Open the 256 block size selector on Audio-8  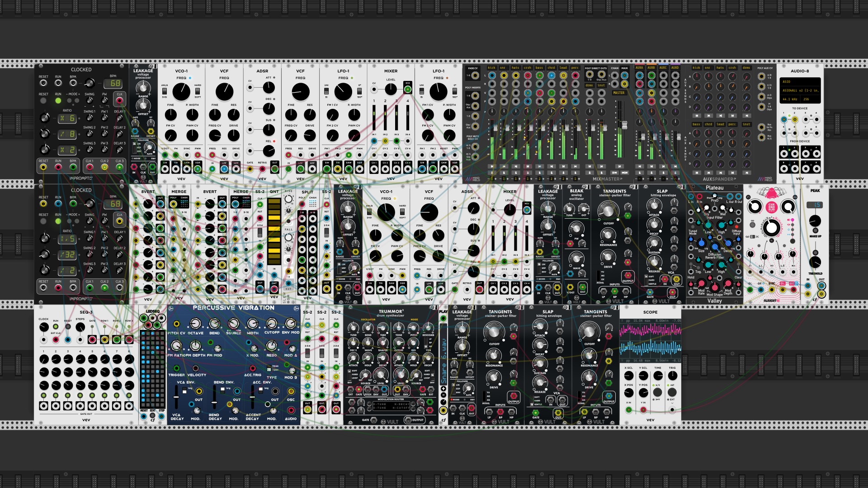point(810,99)
